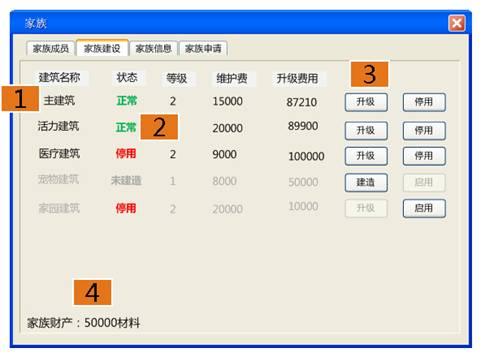The image size is (485, 361).
Task: Switch to the 家族成员 tab
Action: pos(50,49)
